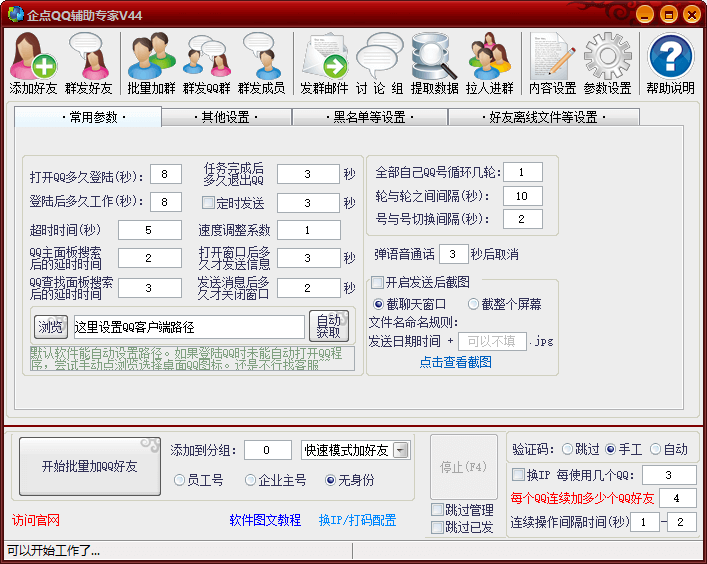The image size is (707, 564).
Task: Select 截整个屏幕 radio option
Action: pyautogui.click(x=473, y=304)
